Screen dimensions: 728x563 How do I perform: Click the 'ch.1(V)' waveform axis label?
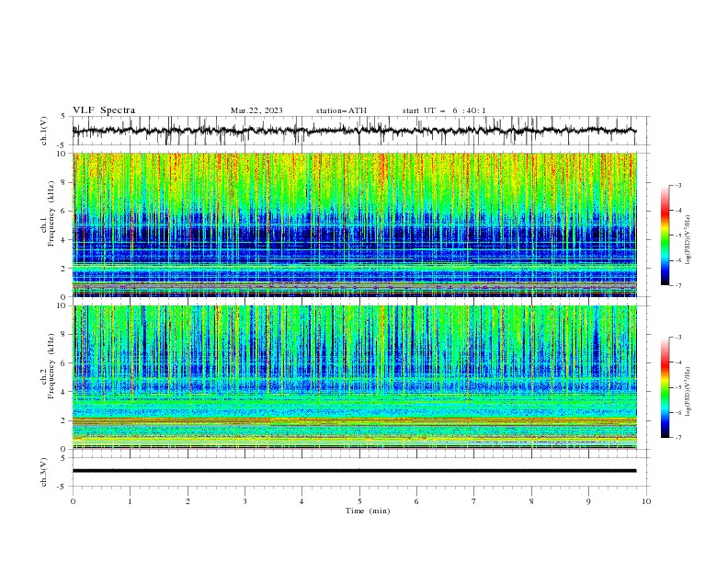[x=43, y=131]
